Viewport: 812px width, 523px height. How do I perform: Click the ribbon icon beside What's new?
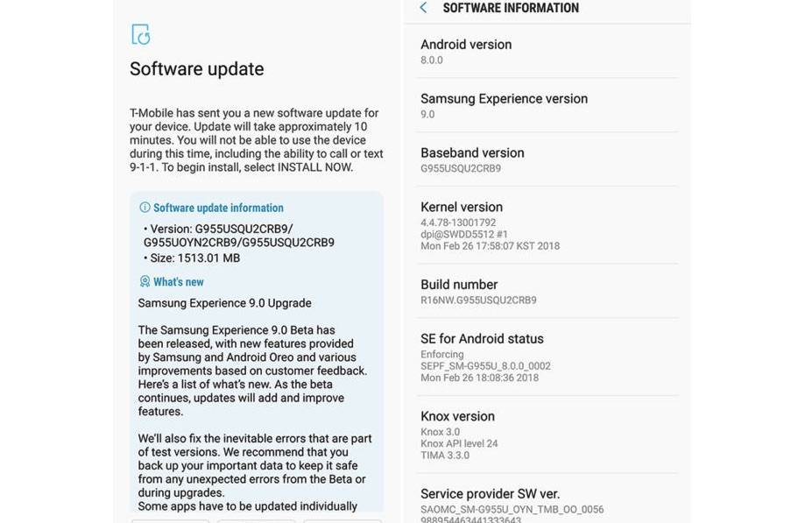[x=145, y=282]
